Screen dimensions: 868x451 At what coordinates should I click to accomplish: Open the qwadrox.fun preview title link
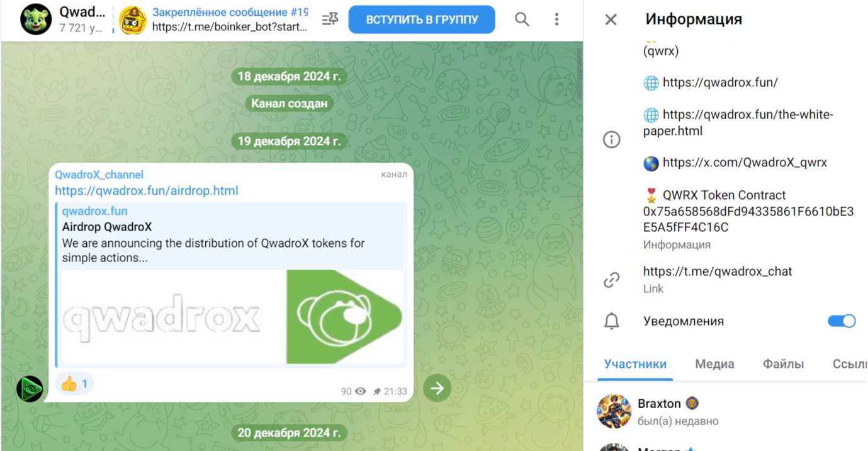(94, 211)
